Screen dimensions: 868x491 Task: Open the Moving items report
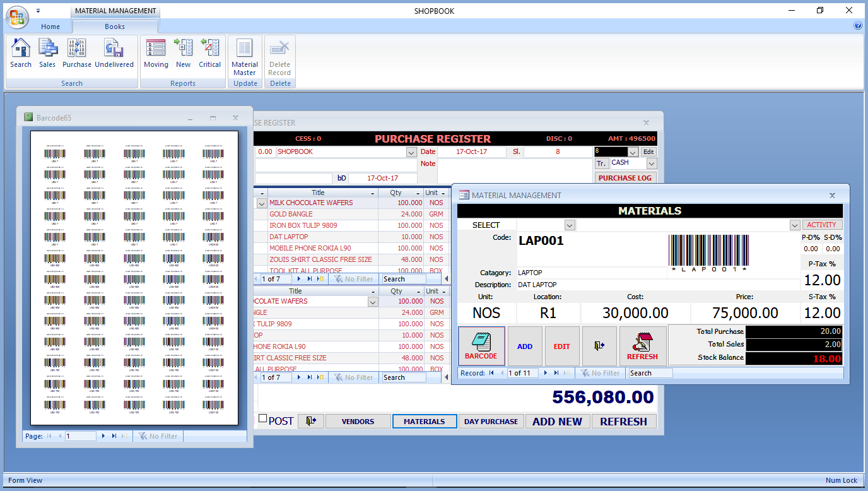click(x=156, y=53)
